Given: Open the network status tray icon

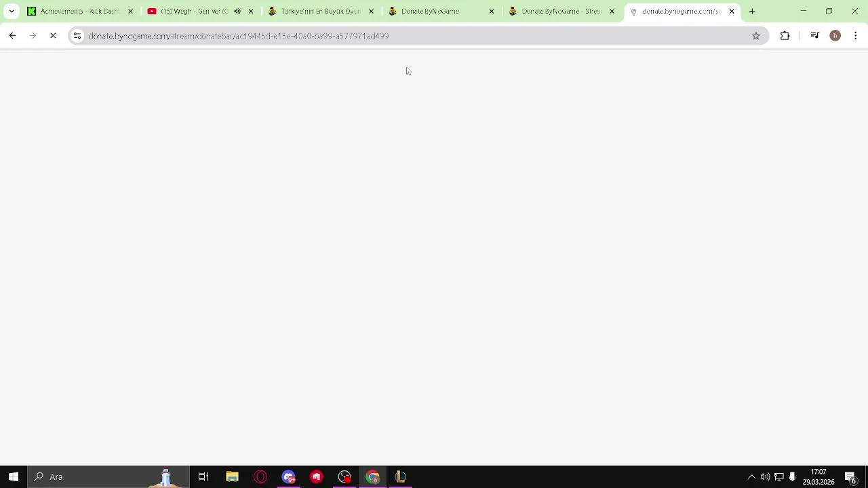Looking at the screenshot, I should click(779, 476).
